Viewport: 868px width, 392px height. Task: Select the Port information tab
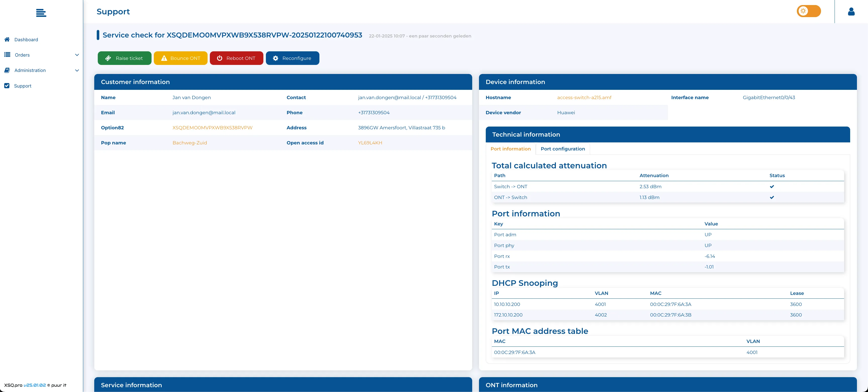(510, 149)
